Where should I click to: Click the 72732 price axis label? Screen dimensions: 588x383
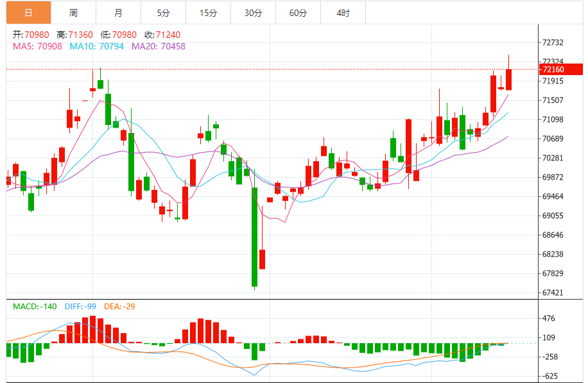coord(553,43)
